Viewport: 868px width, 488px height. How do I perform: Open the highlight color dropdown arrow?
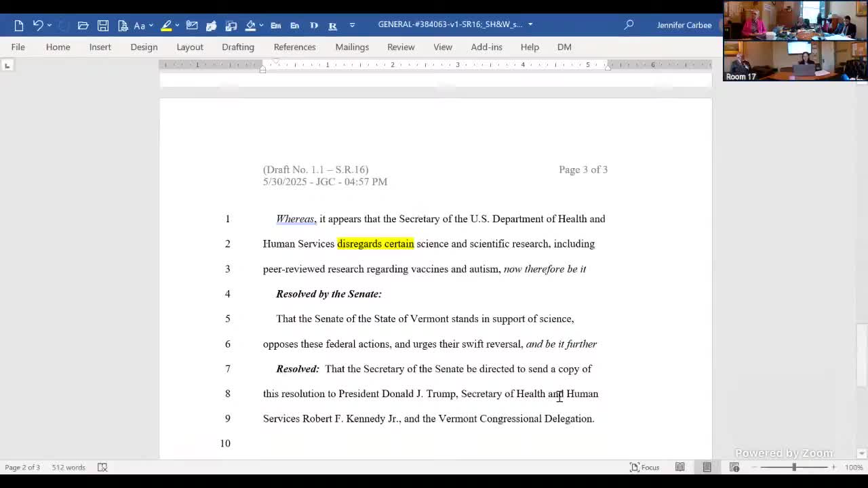pyautogui.click(x=177, y=25)
